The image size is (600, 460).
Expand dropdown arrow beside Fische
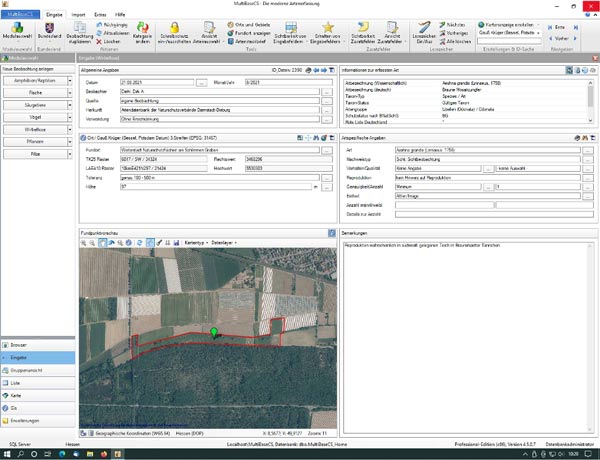tap(70, 93)
